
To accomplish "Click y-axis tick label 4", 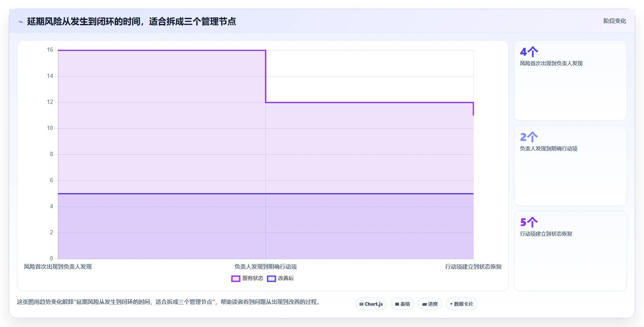I will click(51, 207).
